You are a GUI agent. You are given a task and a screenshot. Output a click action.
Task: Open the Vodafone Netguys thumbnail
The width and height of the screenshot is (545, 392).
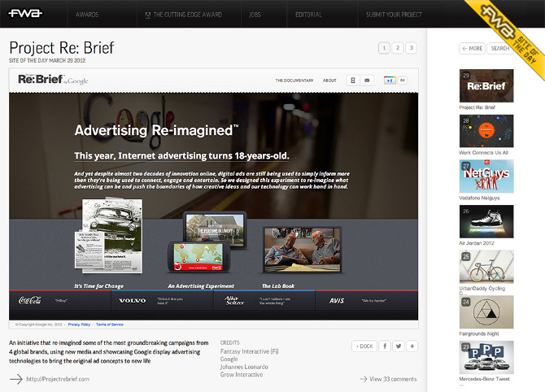(486, 176)
